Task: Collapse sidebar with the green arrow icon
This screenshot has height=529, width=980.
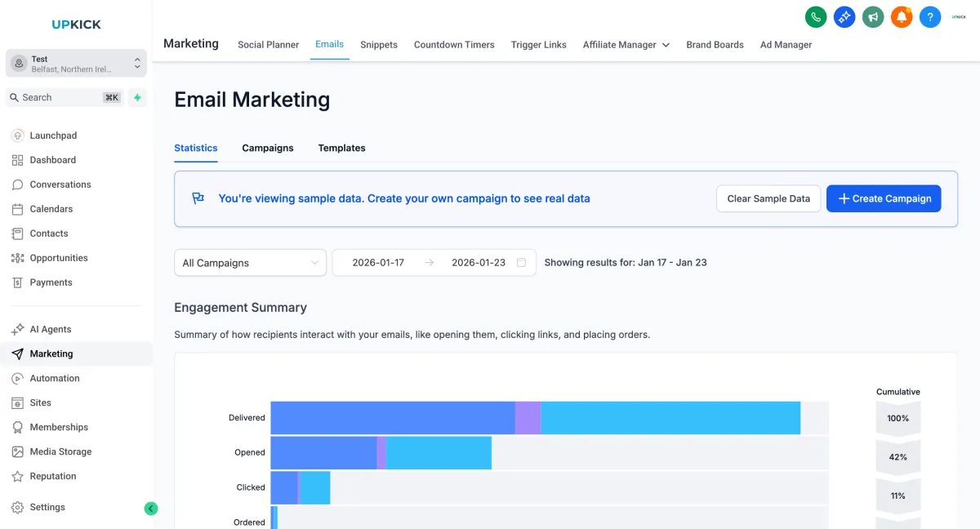Action: [x=151, y=508]
